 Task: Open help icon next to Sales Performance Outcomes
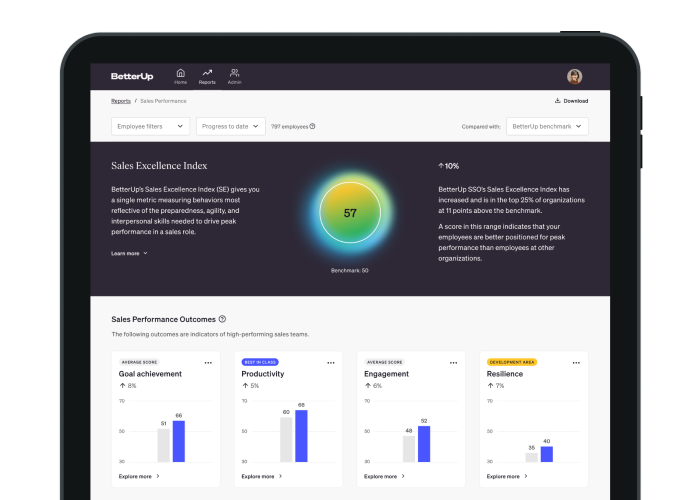[x=222, y=319]
